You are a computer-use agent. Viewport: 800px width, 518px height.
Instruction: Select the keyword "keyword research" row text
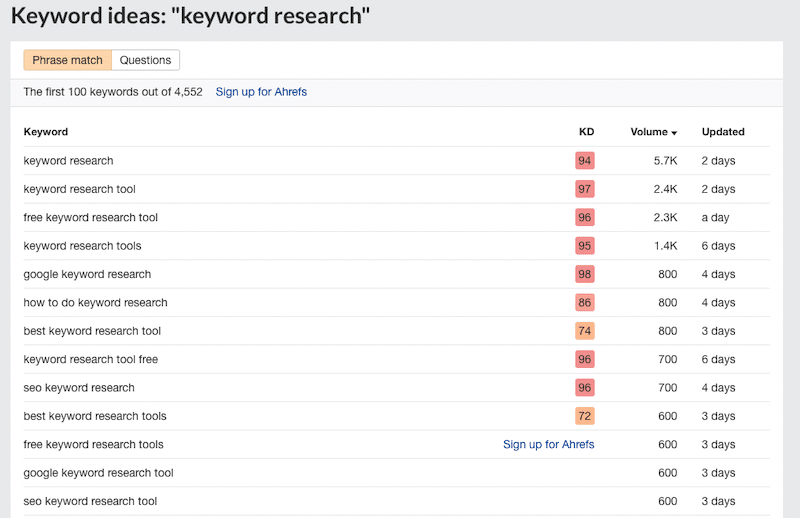68,161
